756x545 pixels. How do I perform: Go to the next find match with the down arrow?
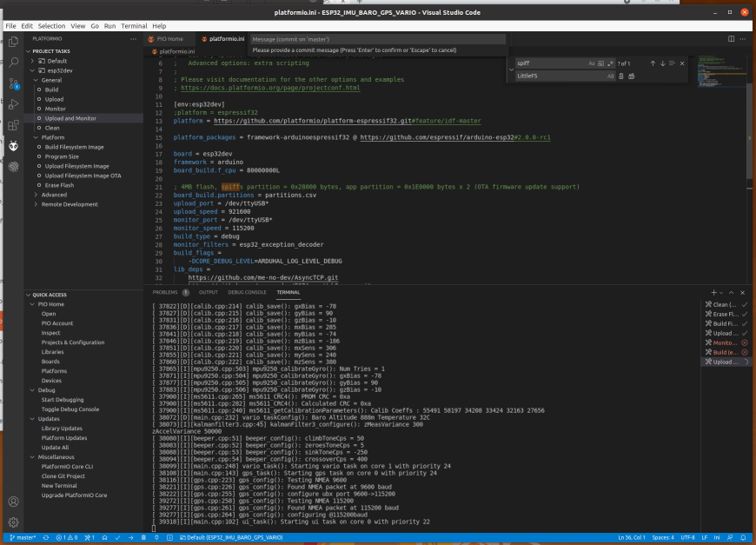click(x=662, y=63)
